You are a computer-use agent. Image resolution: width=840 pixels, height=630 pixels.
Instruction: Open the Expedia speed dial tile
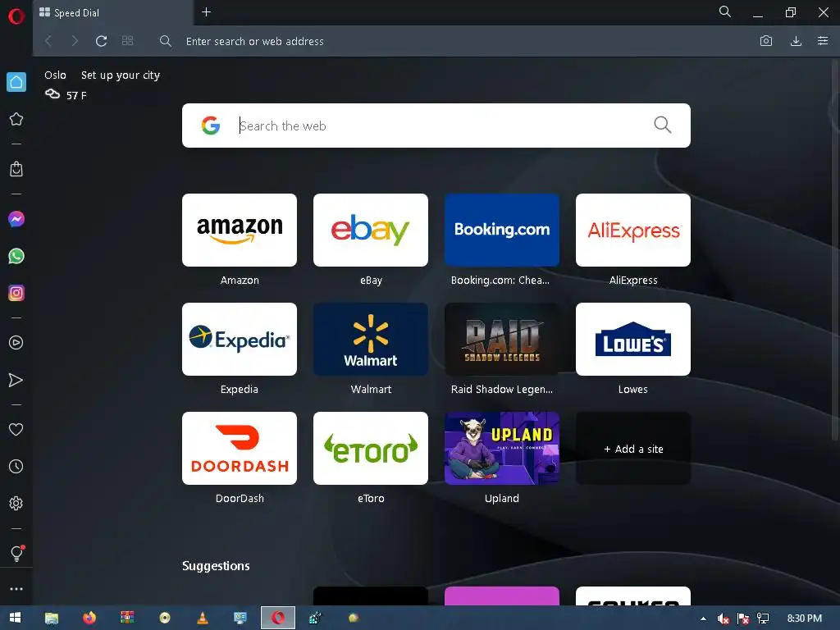[x=240, y=339]
